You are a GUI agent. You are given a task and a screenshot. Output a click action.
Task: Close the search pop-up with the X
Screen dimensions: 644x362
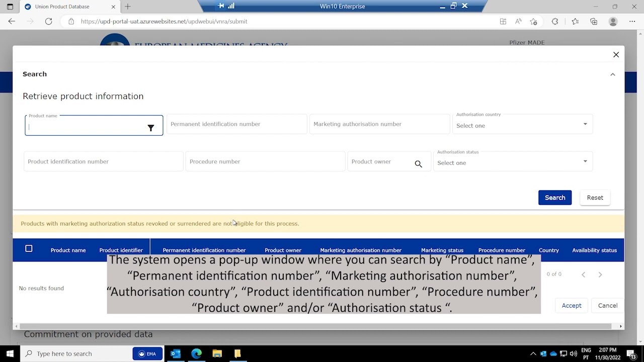pos(616,54)
